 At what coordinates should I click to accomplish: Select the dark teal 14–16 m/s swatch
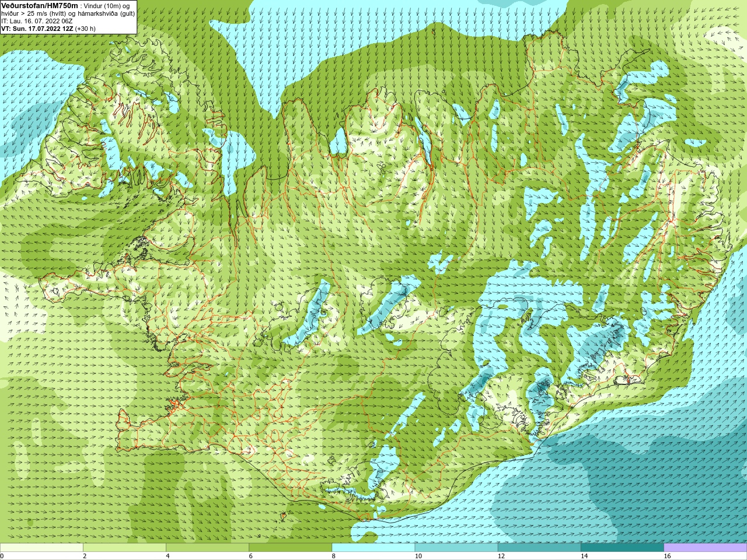click(x=622, y=548)
